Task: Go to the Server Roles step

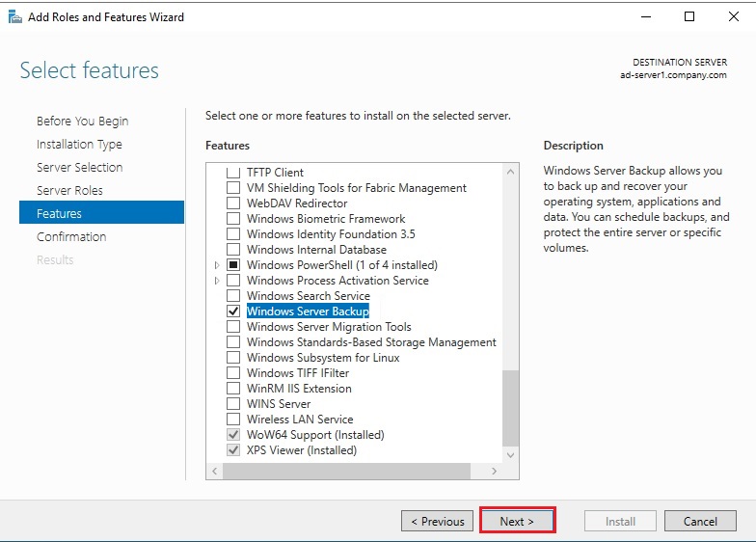Action: (x=69, y=190)
